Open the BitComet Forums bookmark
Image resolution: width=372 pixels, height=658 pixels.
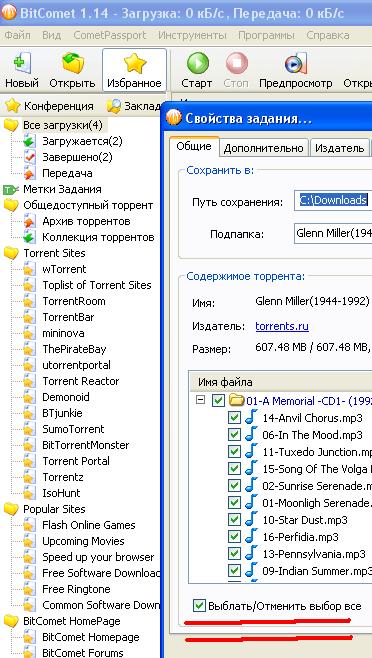click(83, 653)
